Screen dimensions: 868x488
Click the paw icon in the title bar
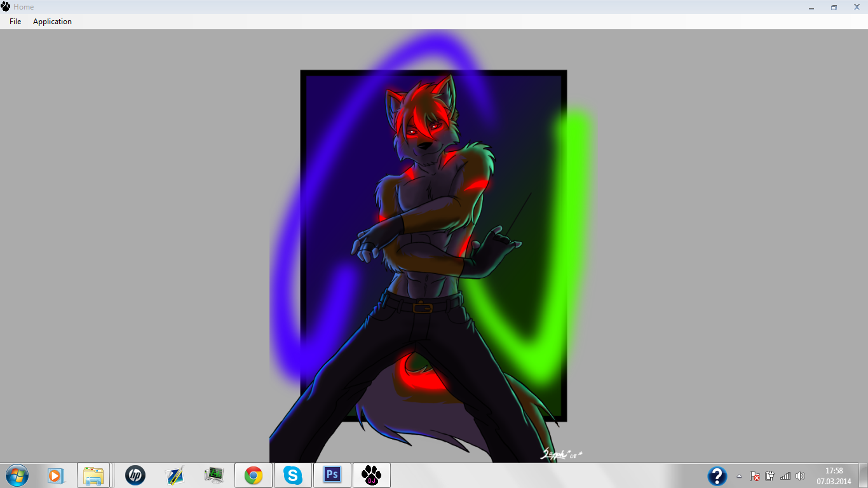[x=6, y=7]
